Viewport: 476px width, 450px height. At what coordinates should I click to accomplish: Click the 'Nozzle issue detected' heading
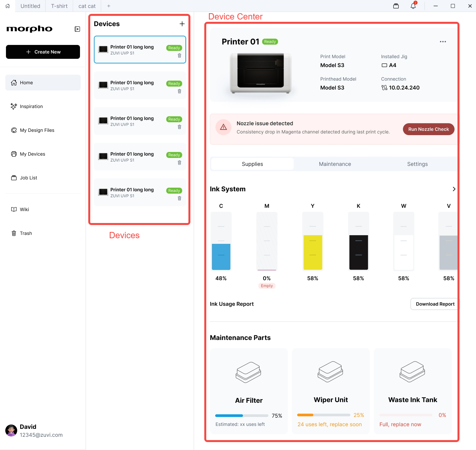point(265,123)
